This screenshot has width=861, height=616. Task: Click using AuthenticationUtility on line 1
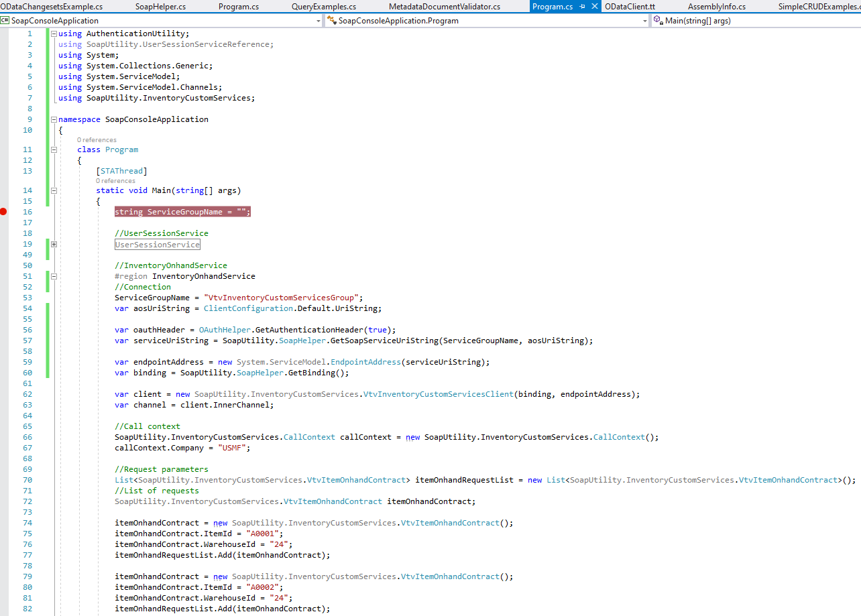(124, 34)
